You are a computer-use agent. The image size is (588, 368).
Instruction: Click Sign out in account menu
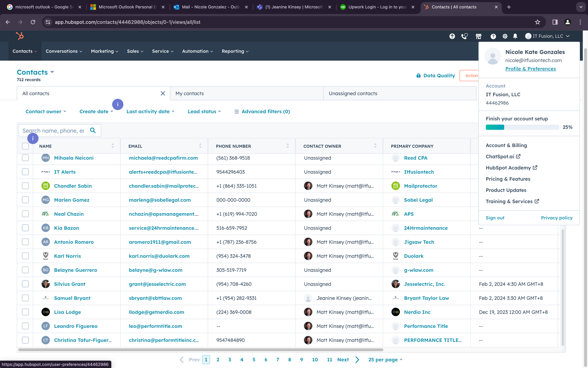pyautogui.click(x=495, y=218)
